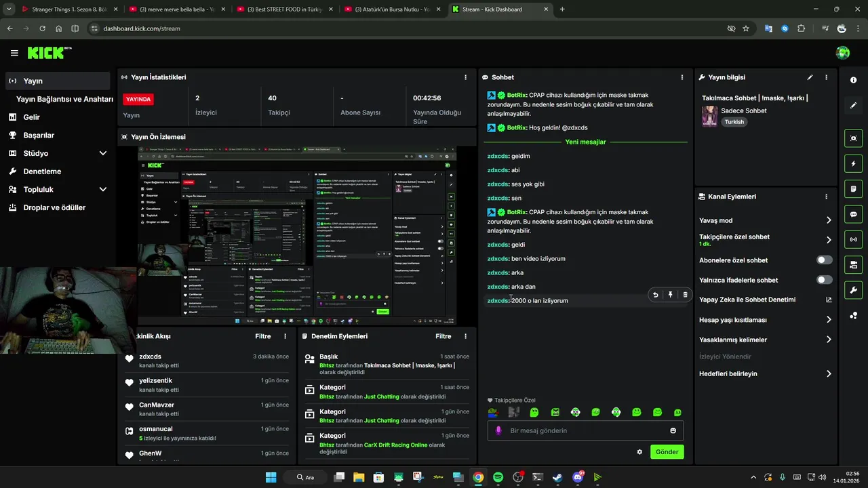Open Steam from the taskbar
Image resolution: width=868 pixels, height=488 pixels.
[557, 477]
